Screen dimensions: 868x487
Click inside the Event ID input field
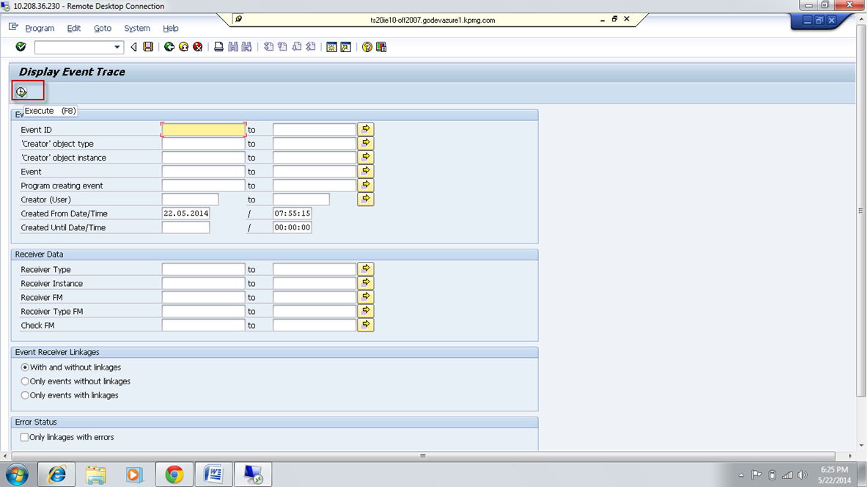point(203,129)
